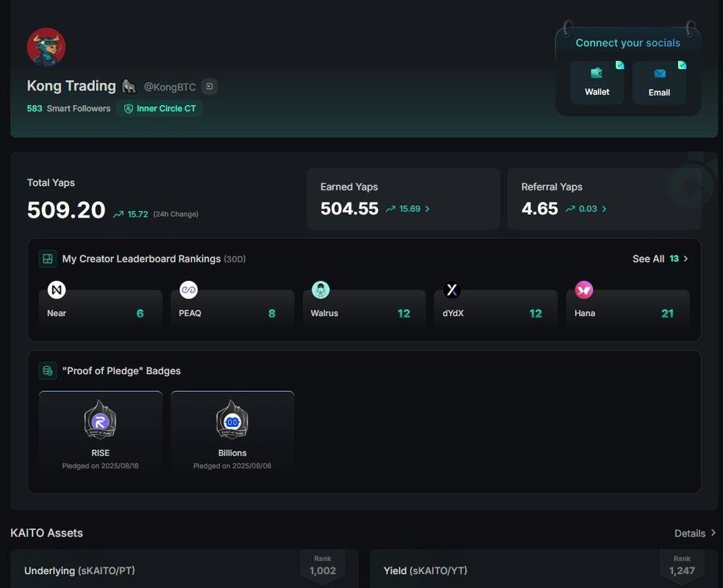
Task: Connect the Wallet social
Action: click(x=597, y=82)
